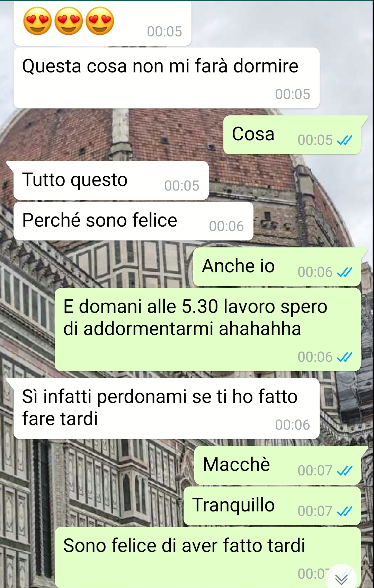Tap blue read ticks on 'Cosa' message

[345, 140]
